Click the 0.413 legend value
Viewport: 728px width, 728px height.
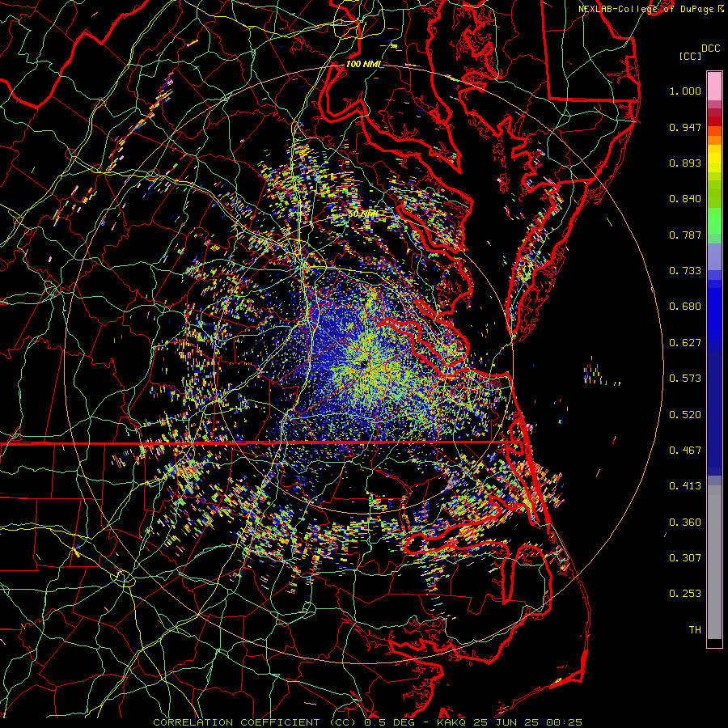click(x=685, y=486)
